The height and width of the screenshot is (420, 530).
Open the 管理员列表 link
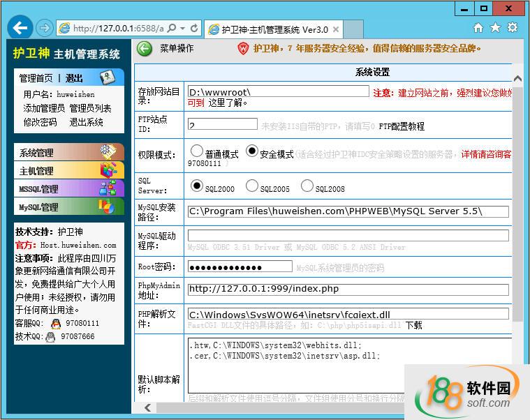[x=90, y=108]
